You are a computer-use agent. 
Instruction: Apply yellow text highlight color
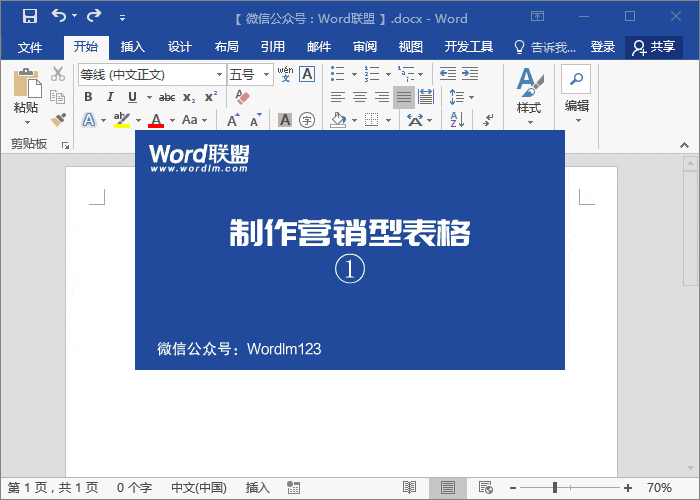(x=121, y=120)
